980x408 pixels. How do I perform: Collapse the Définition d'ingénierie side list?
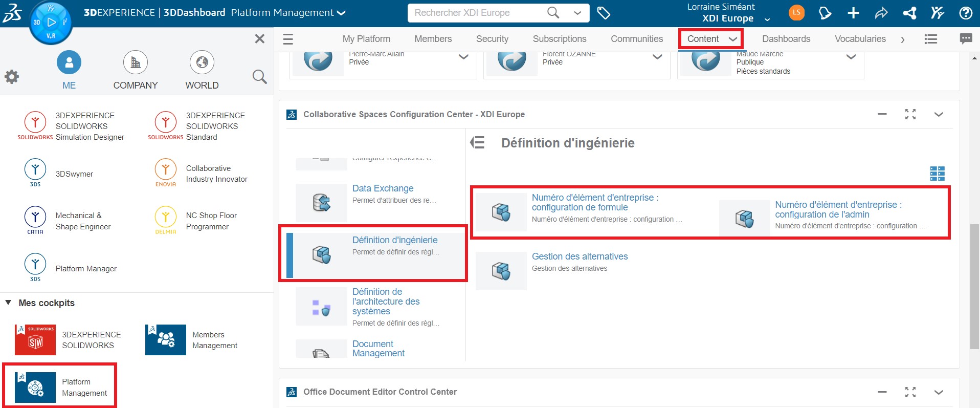coord(477,143)
